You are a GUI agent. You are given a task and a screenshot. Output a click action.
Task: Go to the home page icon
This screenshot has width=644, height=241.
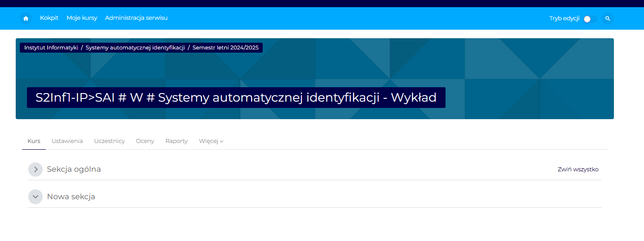[26, 18]
